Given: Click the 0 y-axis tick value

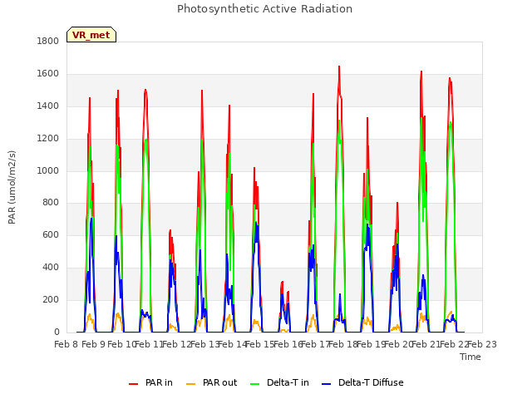Looking at the screenshot, I should point(57,332).
